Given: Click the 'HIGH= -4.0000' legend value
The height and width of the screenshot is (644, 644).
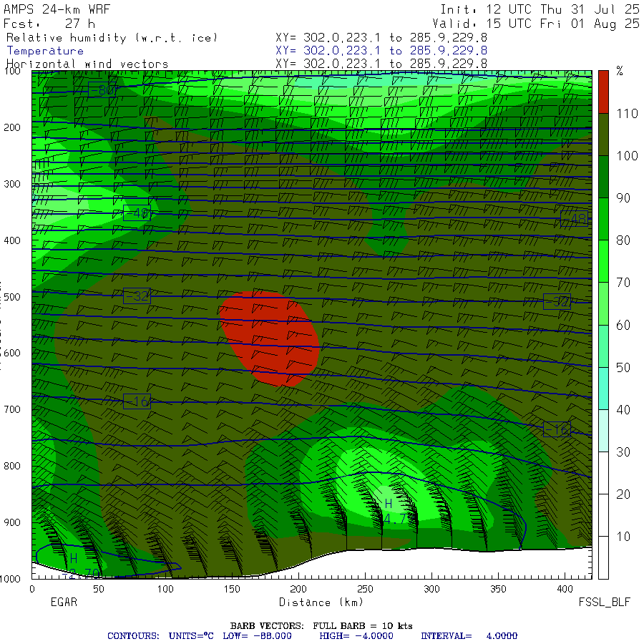Looking at the screenshot, I should tap(356, 636).
